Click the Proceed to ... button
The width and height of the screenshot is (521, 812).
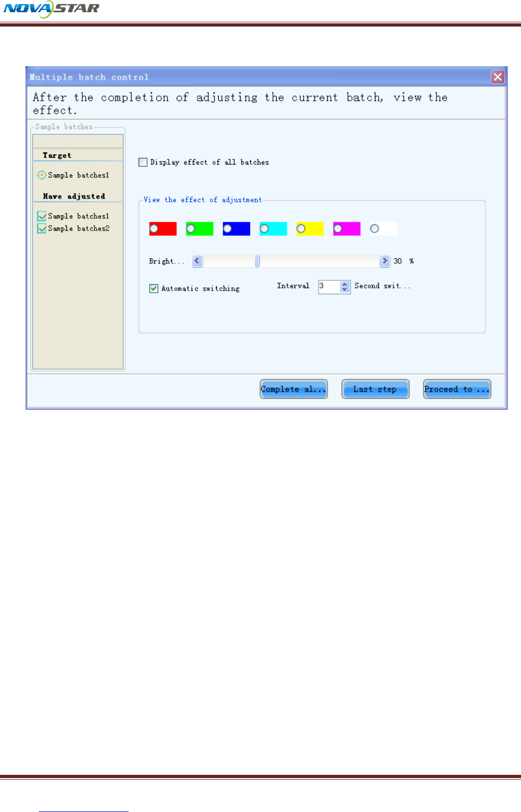tap(457, 389)
